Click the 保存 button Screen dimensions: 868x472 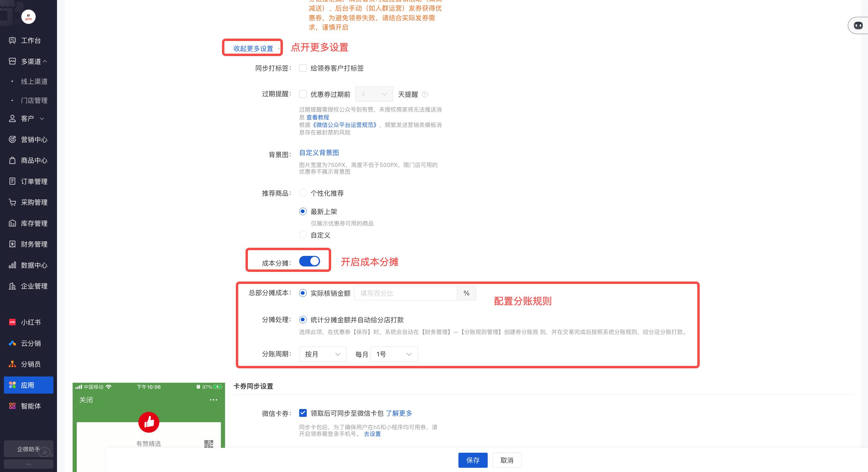473,460
